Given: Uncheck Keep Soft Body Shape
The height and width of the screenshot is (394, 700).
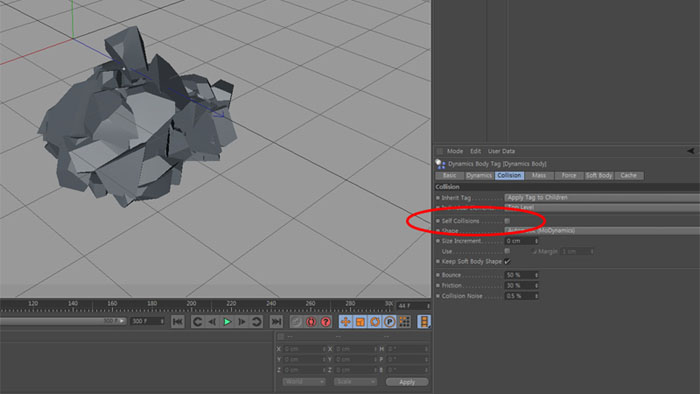Looking at the screenshot, I should coord(507,261).
